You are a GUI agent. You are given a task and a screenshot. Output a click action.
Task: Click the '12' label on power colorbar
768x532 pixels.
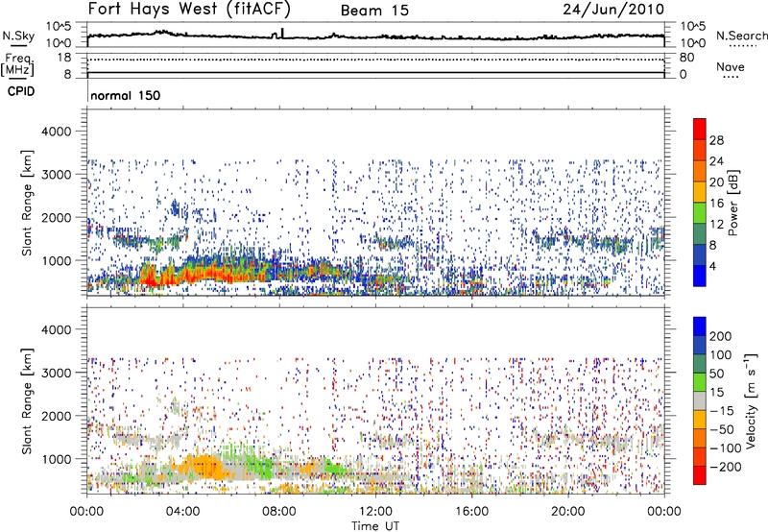coord(716,225)
